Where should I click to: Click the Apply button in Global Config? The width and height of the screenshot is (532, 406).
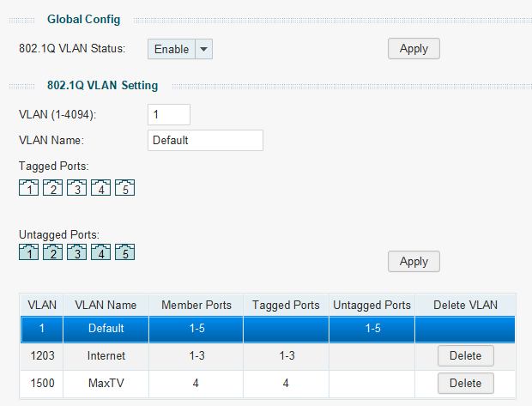tap(414, 49)
